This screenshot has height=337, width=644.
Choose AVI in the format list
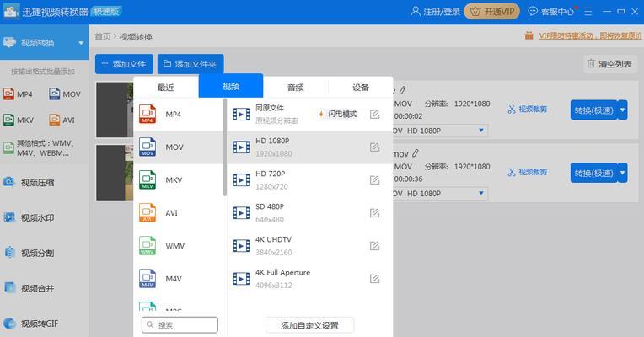(x=179, y=212)
